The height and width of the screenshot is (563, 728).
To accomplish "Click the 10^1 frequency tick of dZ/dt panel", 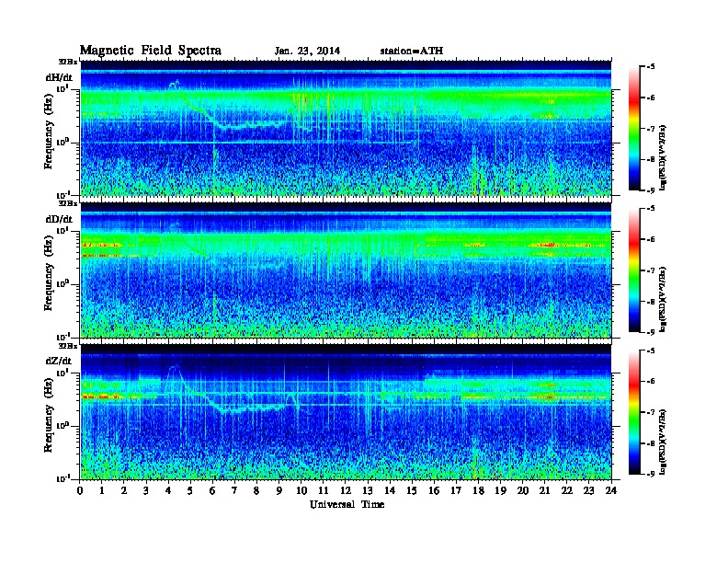I will pyautogui.click(x=63, y=373).
